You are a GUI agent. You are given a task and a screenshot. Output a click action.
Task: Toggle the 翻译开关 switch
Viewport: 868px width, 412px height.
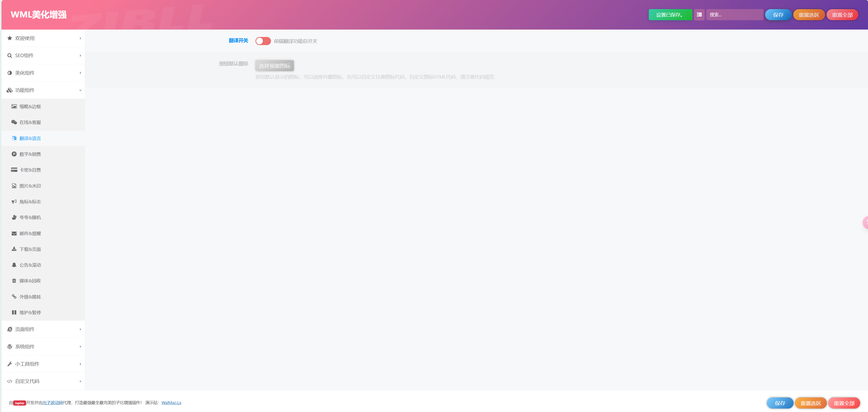click(263, 41)
